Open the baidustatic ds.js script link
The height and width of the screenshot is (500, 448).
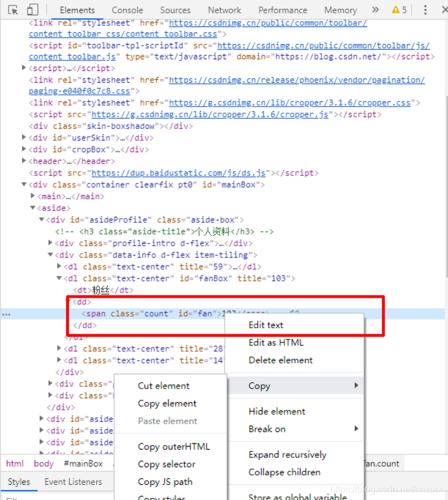pos(179,173)
